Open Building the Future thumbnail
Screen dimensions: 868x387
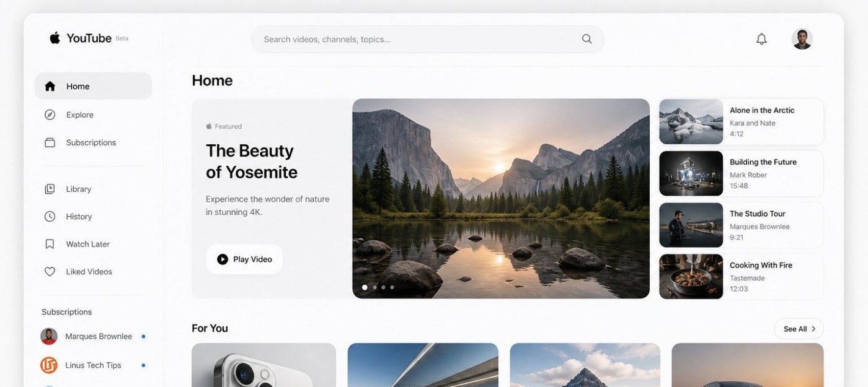pyautogui.click(x=691, y=173)
